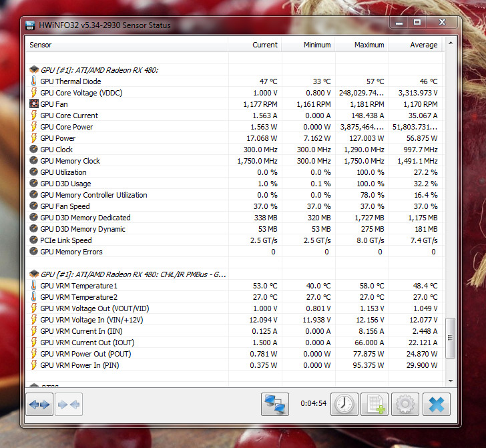This screenshot has height=448, width=486.
Task: Click the 248,029.74... maximum voltage value
Action: click(x=361, y=93)
